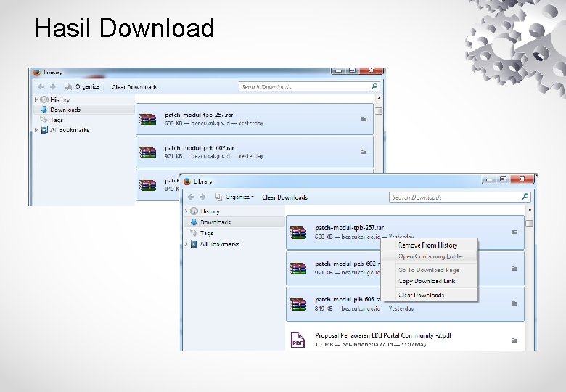Viewport: 566px width, 392px height.
Task: Open folder for patch-modul-peb-602 in front window
Action: pos(514,268)
